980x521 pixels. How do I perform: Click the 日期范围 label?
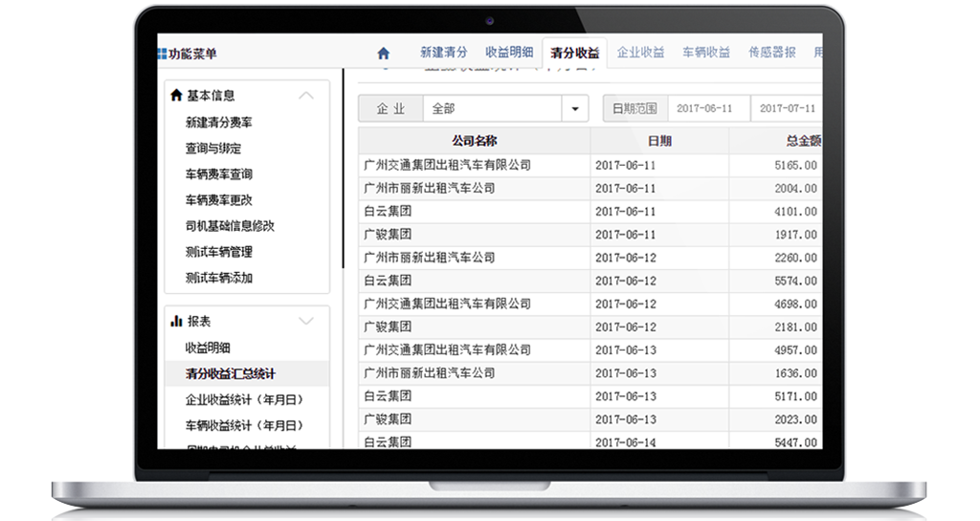[635, 109]
